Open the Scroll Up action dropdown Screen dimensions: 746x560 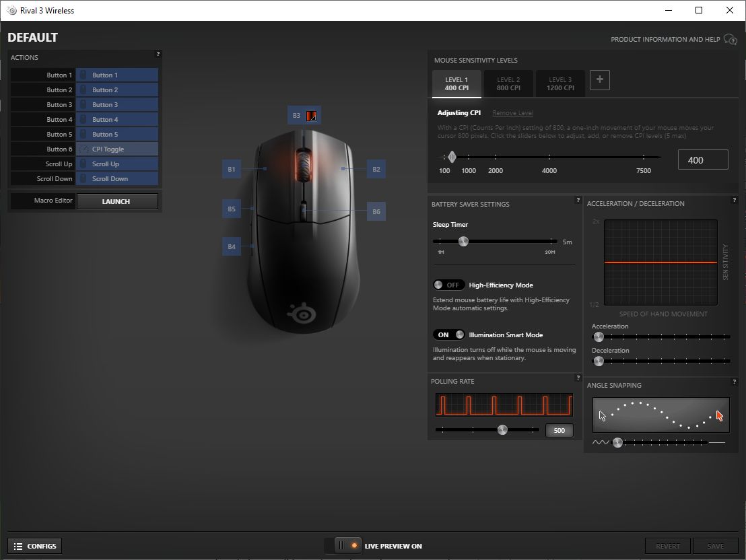(x=117, y=163)
